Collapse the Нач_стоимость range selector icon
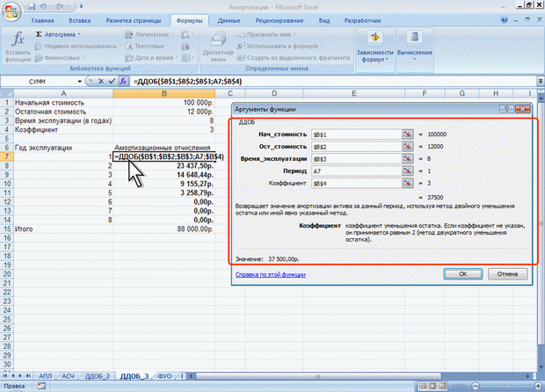545x392 pixels. [x=407, y=134]
